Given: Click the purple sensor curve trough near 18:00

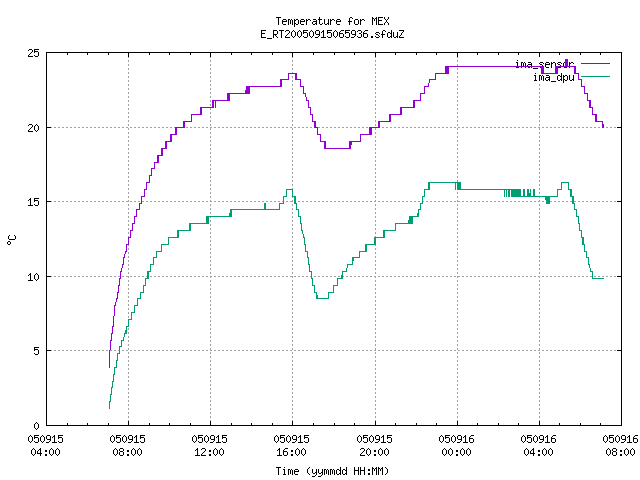Looking at the screenshot, I should pyautogui.click(x=337, y=148).
